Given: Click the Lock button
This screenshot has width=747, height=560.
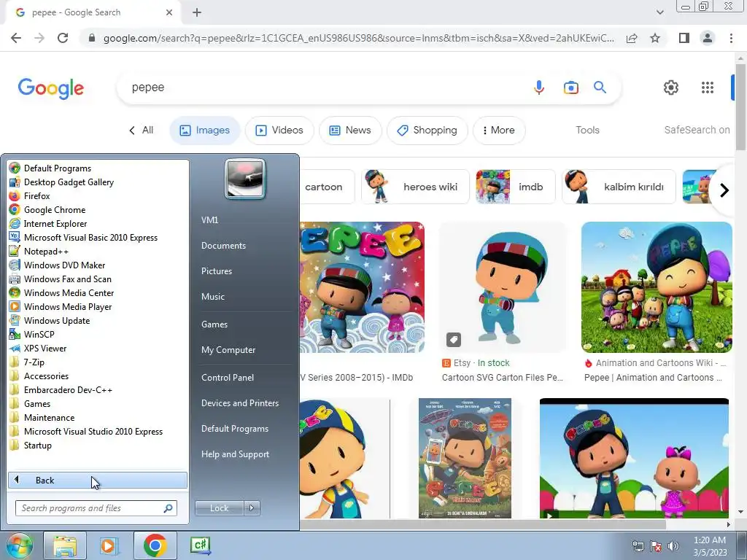Looking at the screenshot, I should point(219,508).
